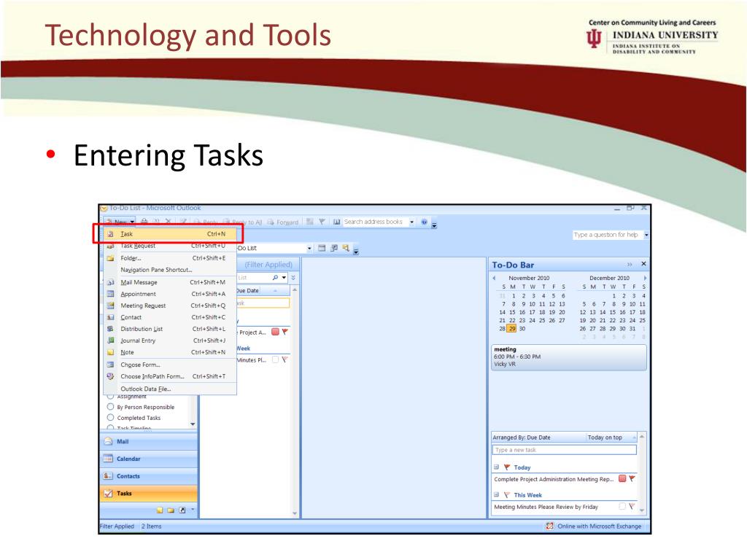Go to previous month in date navigator

(x=495, y=278)
